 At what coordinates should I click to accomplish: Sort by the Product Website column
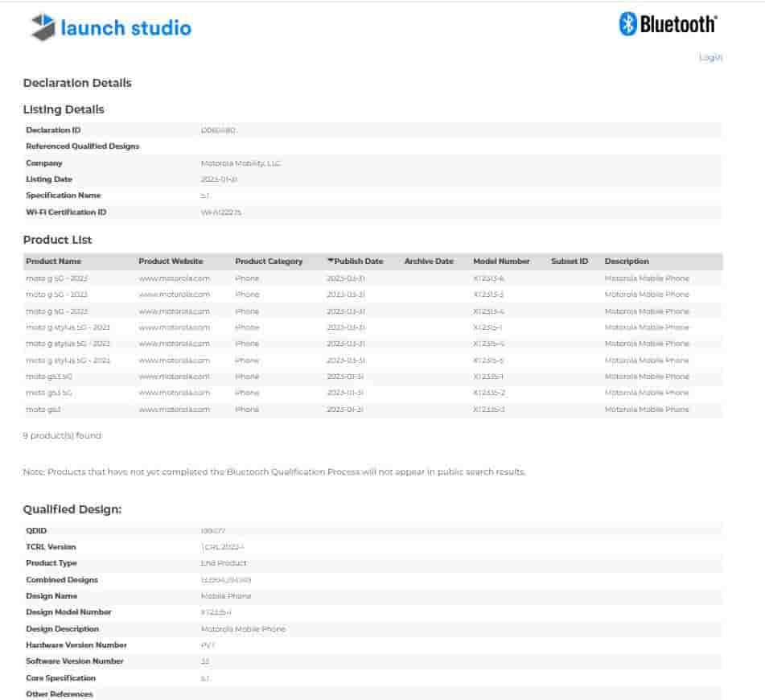tap(171, 261)
